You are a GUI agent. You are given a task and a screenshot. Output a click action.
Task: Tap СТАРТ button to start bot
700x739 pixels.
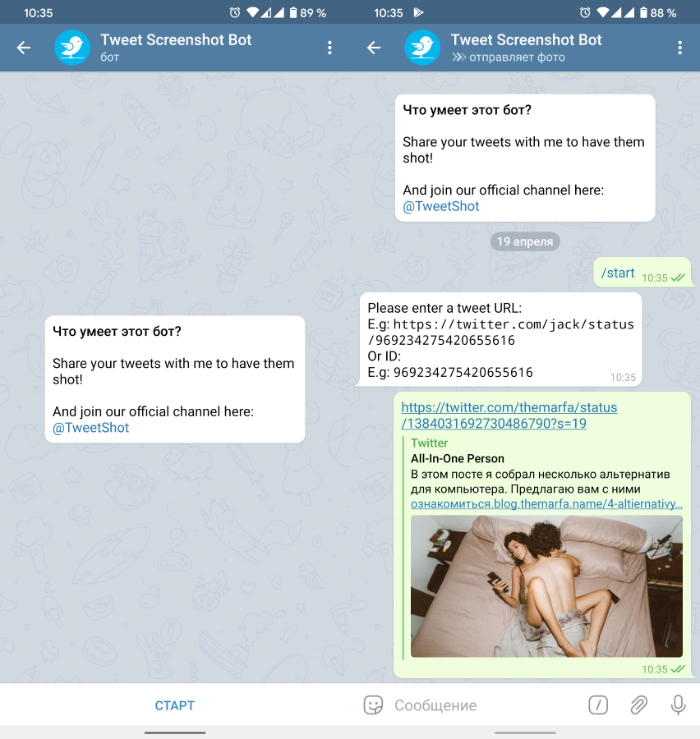click(x=174, y=705)
